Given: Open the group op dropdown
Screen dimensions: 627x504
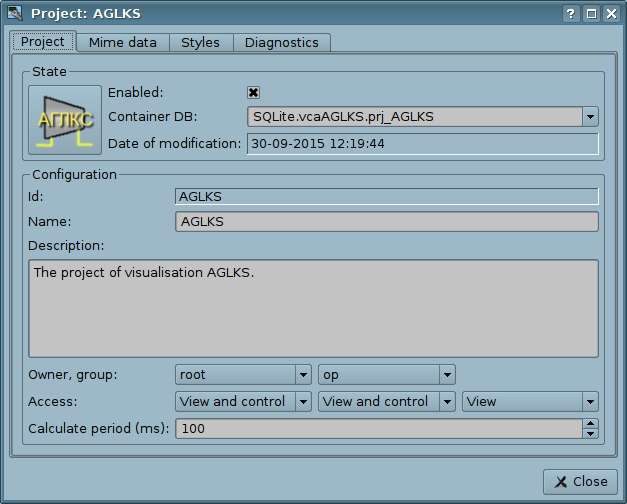Looking at the screenshot, I should tap(447, 375).
